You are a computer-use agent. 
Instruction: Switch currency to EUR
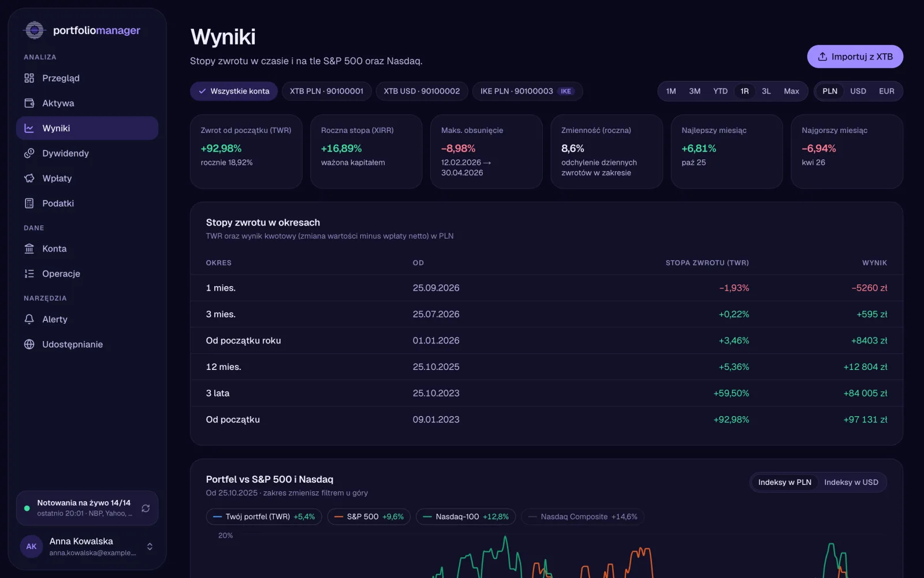pyautogui.click(x=886, y=91)
